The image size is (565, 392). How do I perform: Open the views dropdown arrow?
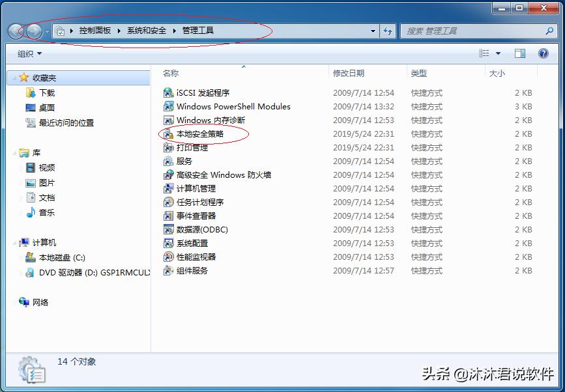coord(500,53)
